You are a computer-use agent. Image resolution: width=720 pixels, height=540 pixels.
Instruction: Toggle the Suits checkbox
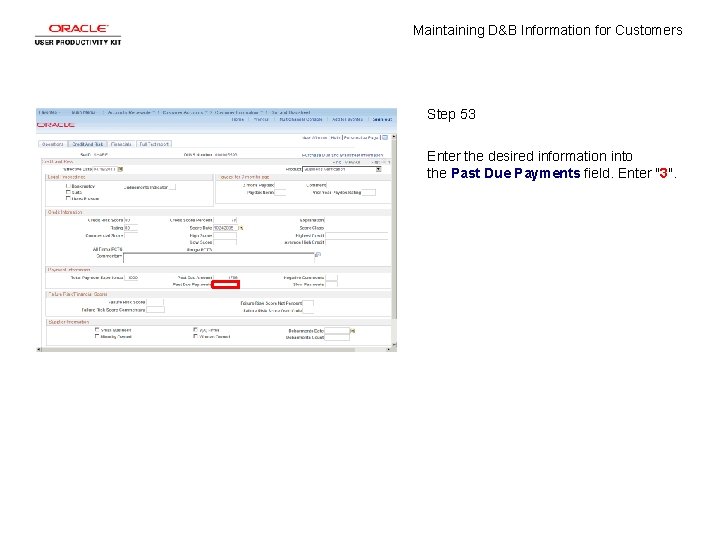click(x=68, y=192)
